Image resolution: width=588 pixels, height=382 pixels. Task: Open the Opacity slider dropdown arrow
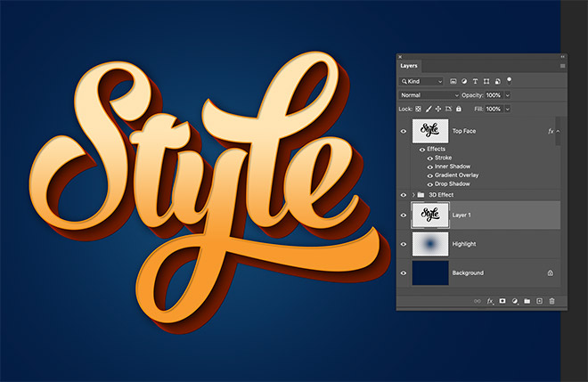(x=508, y=94)
